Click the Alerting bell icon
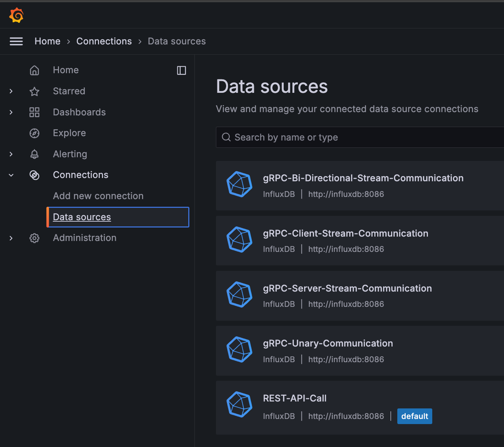 tap(34, 154)
